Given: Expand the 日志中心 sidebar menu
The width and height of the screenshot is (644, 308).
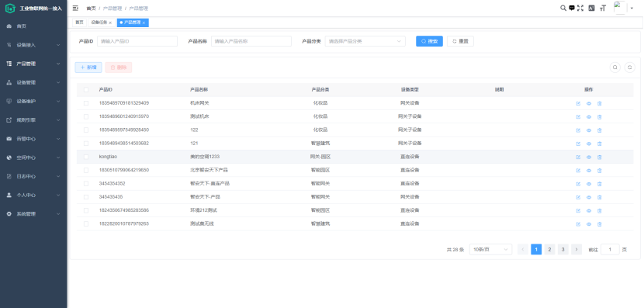Looking at the screenshot, I should pyautogui.click(x=33, y=177).
